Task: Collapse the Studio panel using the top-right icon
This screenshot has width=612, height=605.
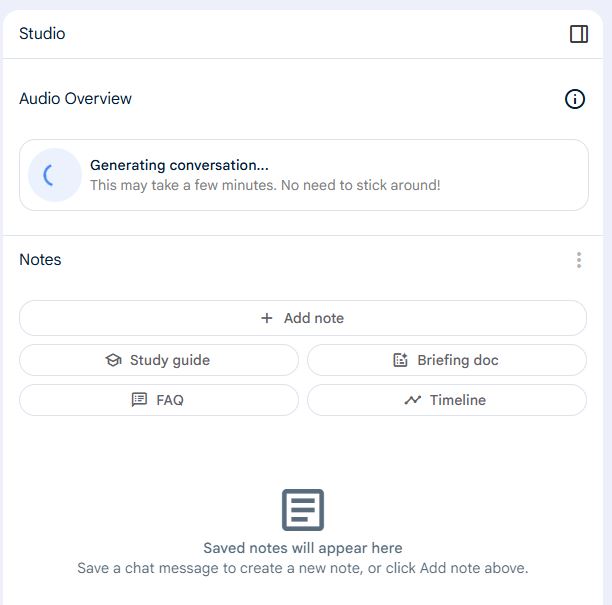Action: (578, 34)
